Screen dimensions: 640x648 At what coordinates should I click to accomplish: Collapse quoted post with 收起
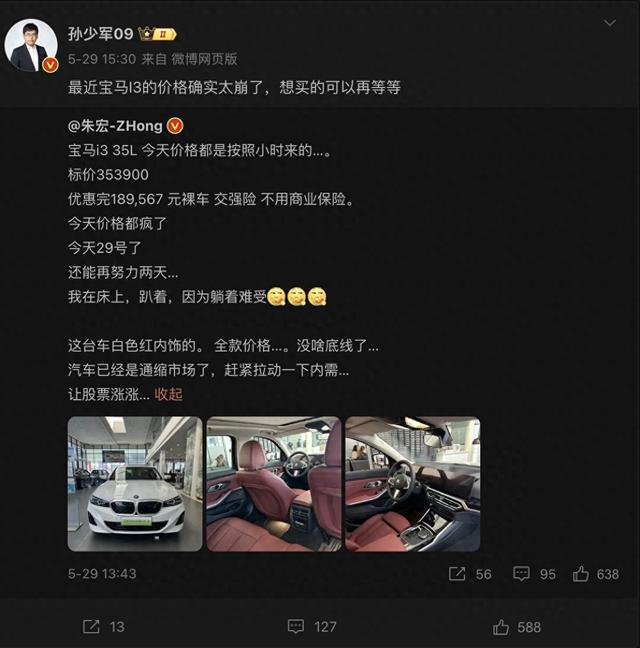pyautogui.click(x=169, y=394)
